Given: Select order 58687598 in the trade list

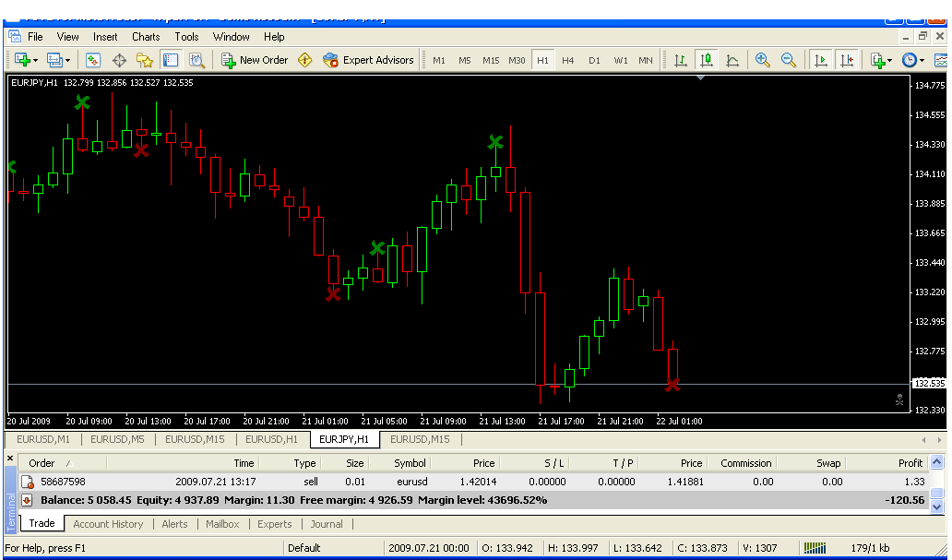Looking at the screenshot, I should point(63,482).
